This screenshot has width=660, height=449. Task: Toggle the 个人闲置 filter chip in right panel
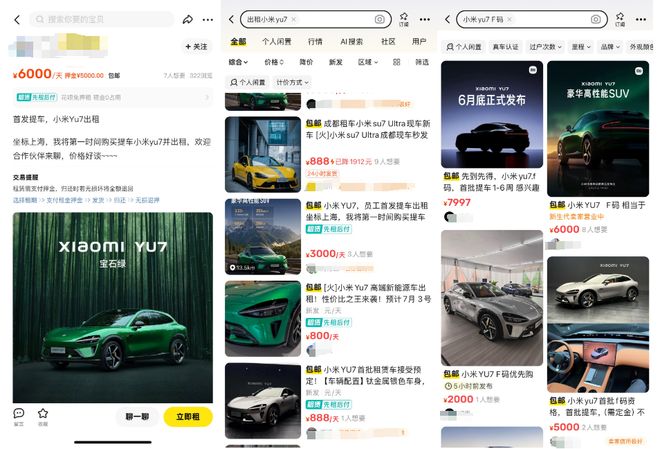[464, 47]
